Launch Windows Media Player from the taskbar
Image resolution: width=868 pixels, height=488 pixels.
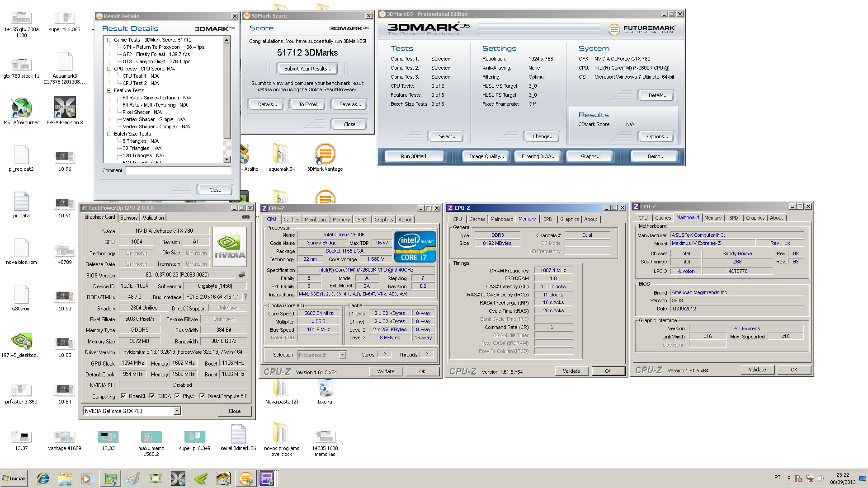[87, 479]
